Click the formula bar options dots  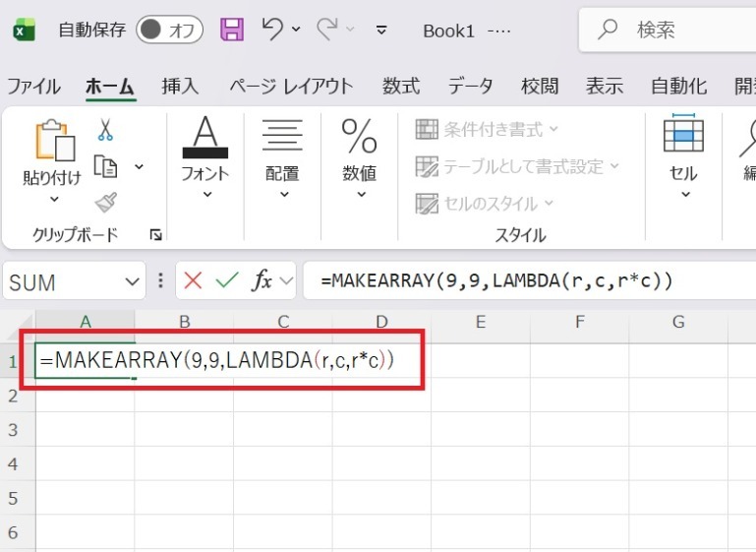tap(160, 280)
